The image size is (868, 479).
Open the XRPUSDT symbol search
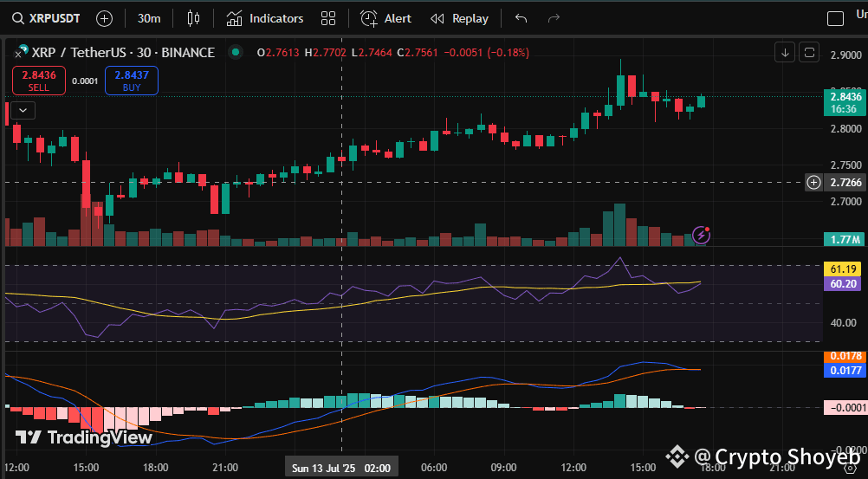[x=49, y=18]
